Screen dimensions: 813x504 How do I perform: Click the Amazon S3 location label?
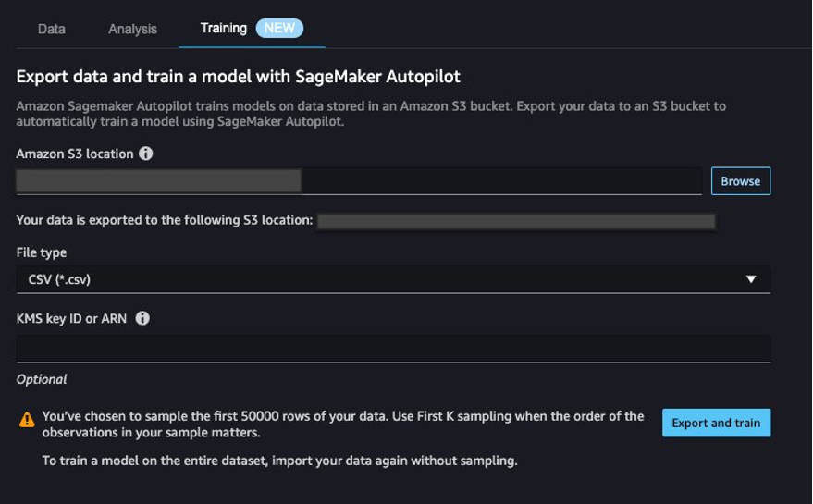(x=75, y=154)
